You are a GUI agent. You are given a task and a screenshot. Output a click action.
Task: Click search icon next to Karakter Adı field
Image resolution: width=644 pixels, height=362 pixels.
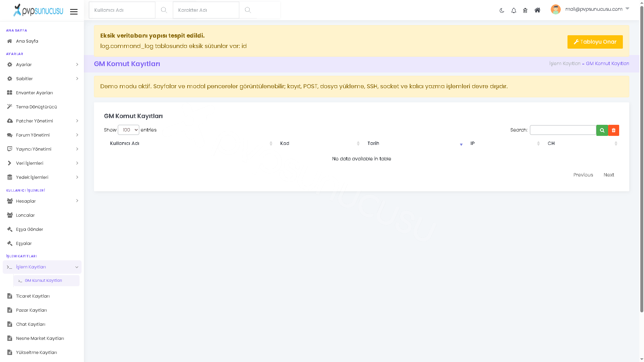(248, 10)
